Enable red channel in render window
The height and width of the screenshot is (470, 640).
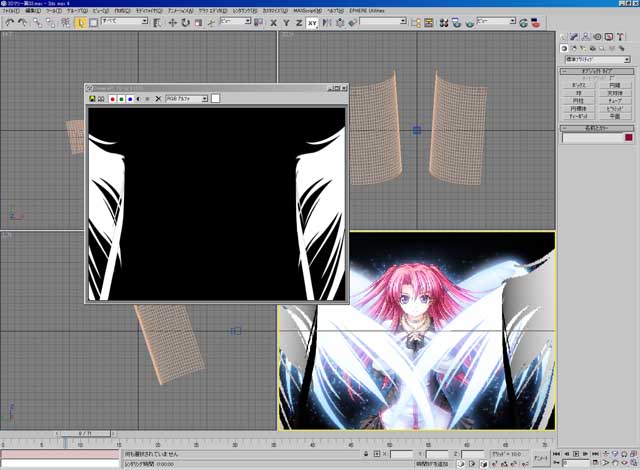coord(113,99)
